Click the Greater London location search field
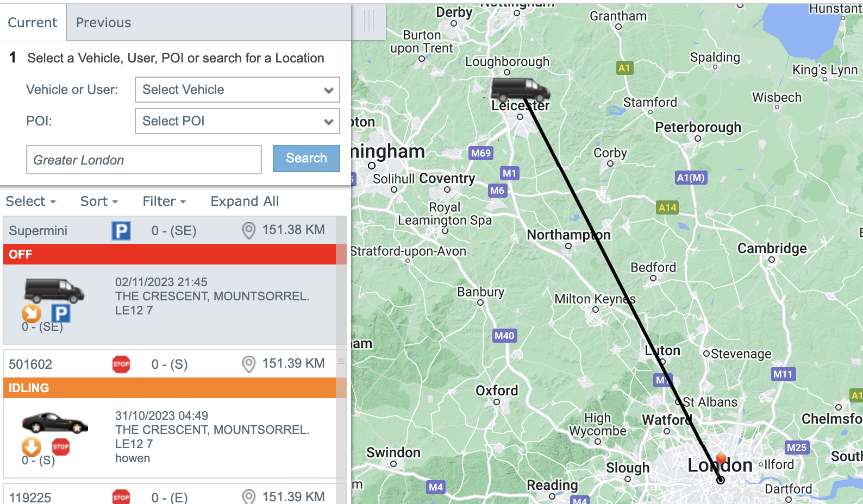The image size is (863, 504). pos(144,160)
